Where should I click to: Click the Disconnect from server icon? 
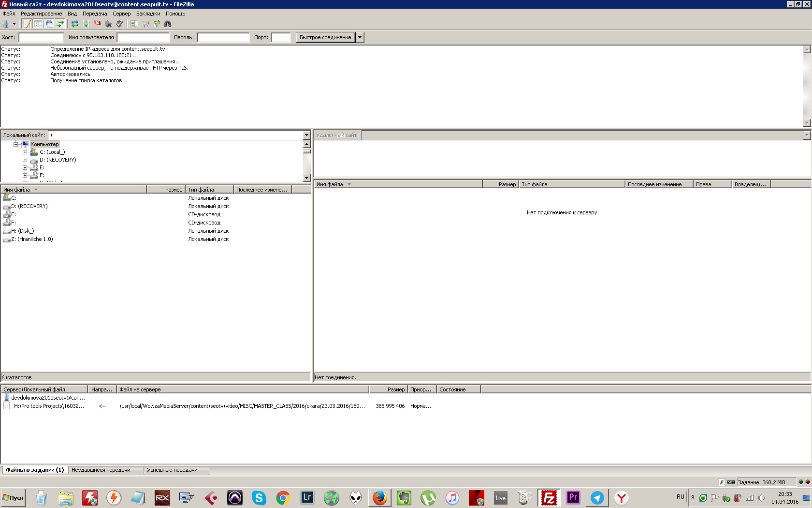pos(108,24)
